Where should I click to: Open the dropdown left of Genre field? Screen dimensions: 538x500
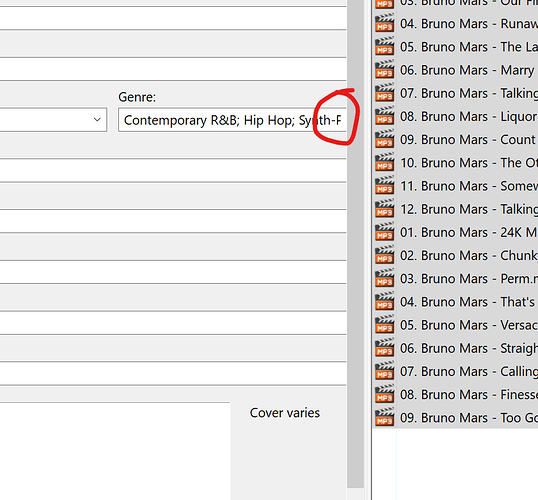(97, 120)
